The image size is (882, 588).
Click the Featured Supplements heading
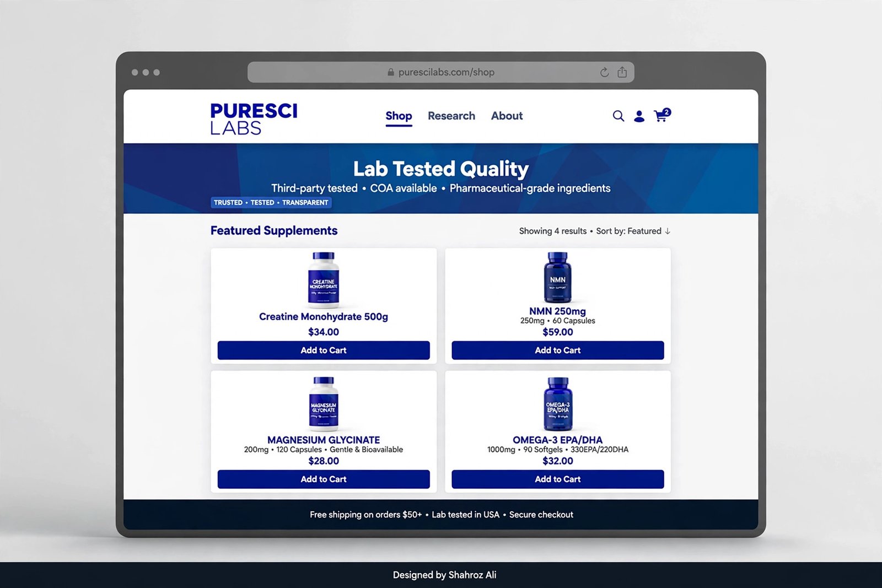274,231
